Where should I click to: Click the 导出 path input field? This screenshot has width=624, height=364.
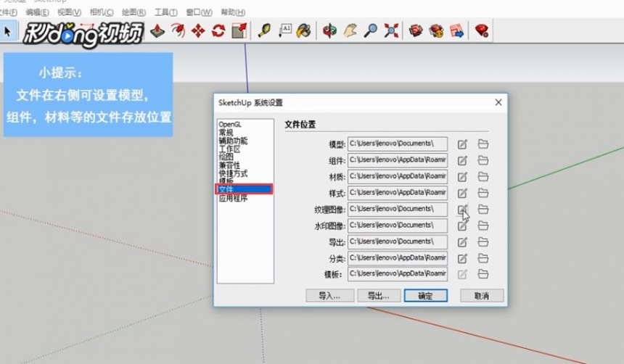point(397,242)
